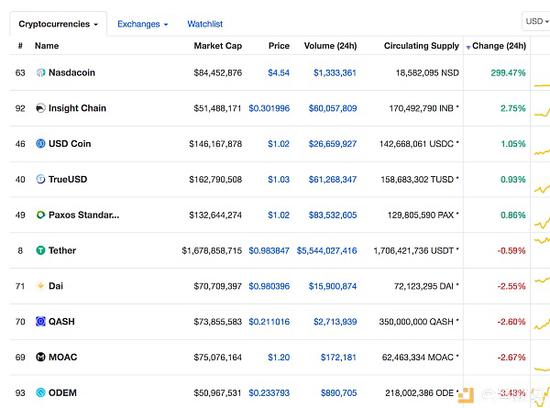Screen dimensions: 550x408
Task: Sort by the Market Cap column
Action: pos(218,46)
